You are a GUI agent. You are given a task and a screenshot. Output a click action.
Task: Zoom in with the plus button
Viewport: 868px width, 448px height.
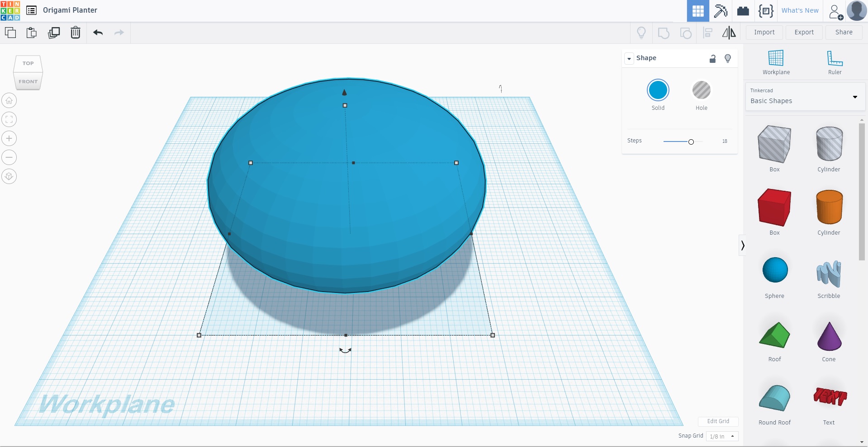click(9, 138)
